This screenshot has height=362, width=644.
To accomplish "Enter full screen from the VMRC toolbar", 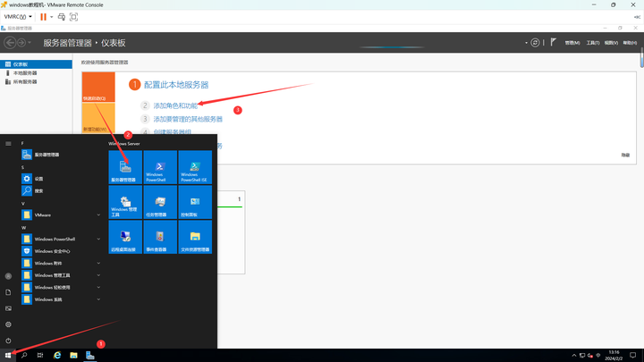I will pyautogui.click(x=73, y=17).
